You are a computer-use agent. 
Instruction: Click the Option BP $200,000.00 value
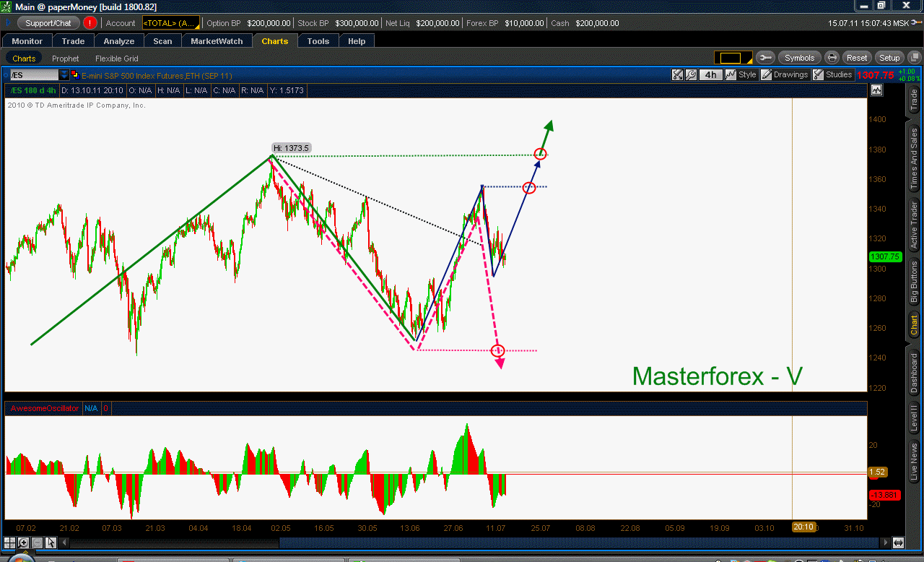269,23
